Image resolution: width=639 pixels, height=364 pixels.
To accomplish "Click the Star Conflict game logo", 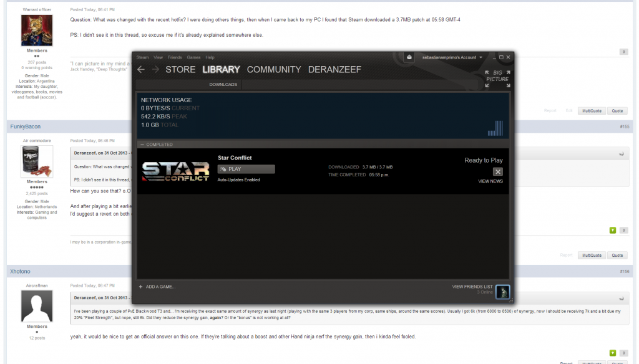I will pos(175,171).
